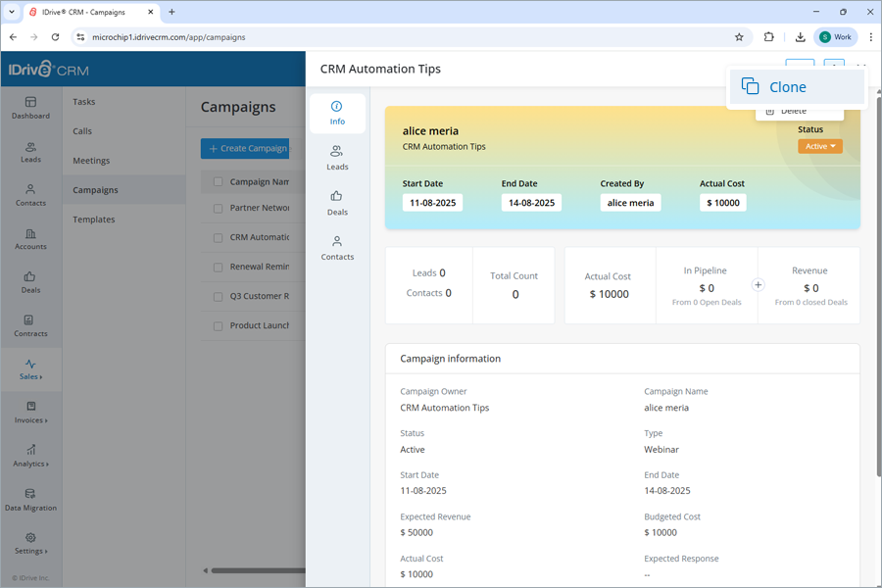882x588 pixels.
Task: Open the Dashboard from the sidebar
Action: (x=30, y=109)
